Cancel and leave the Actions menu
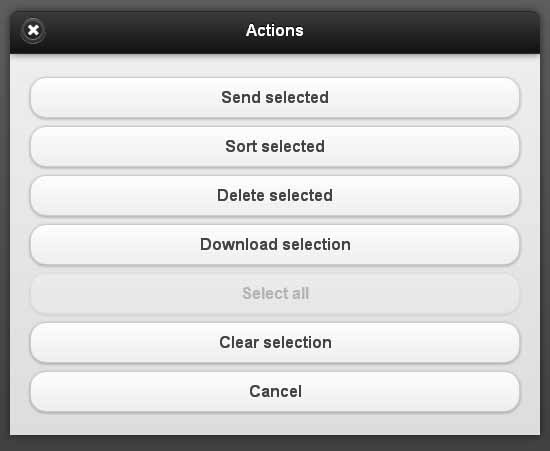550x451 pixels. [275, 392]
